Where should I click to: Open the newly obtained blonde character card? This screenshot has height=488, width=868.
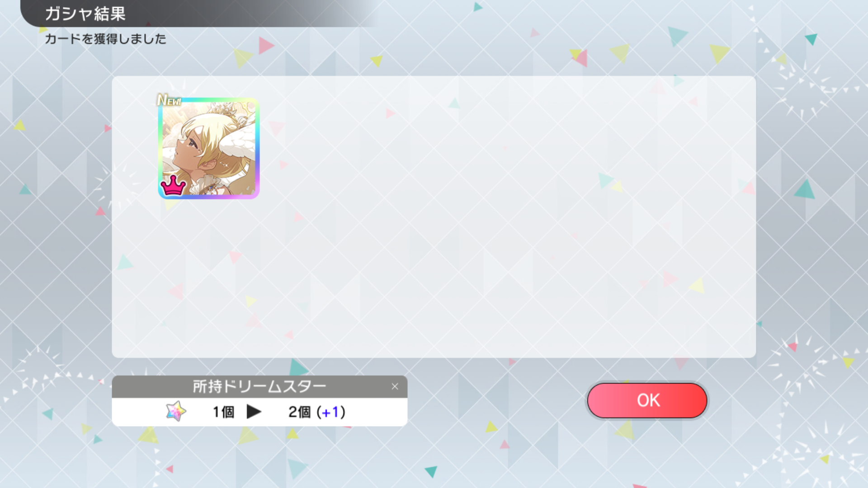[208, 148]
